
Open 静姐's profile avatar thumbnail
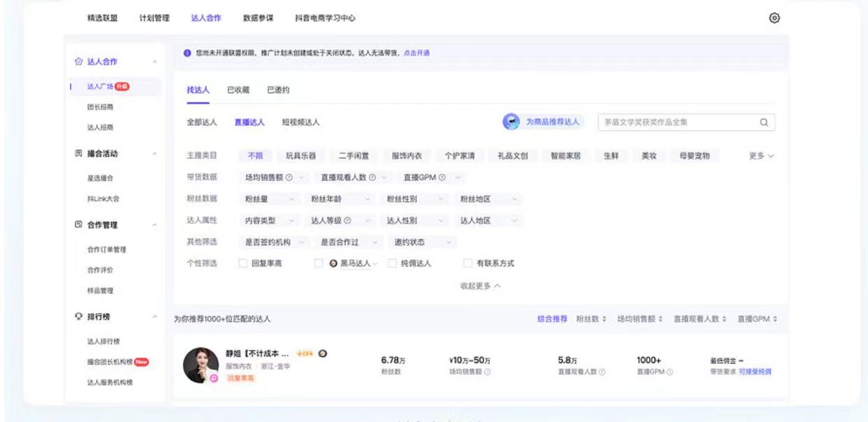201,365
